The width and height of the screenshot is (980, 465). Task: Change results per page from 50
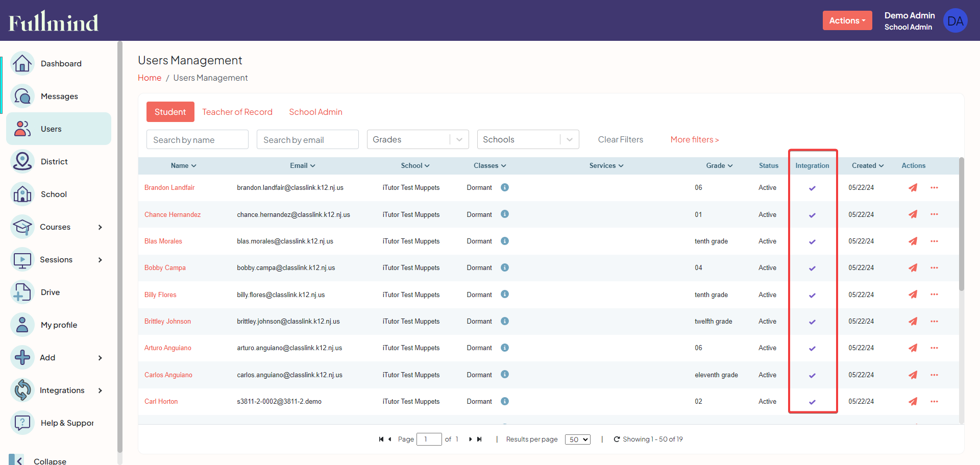click(x=578, y=439)
